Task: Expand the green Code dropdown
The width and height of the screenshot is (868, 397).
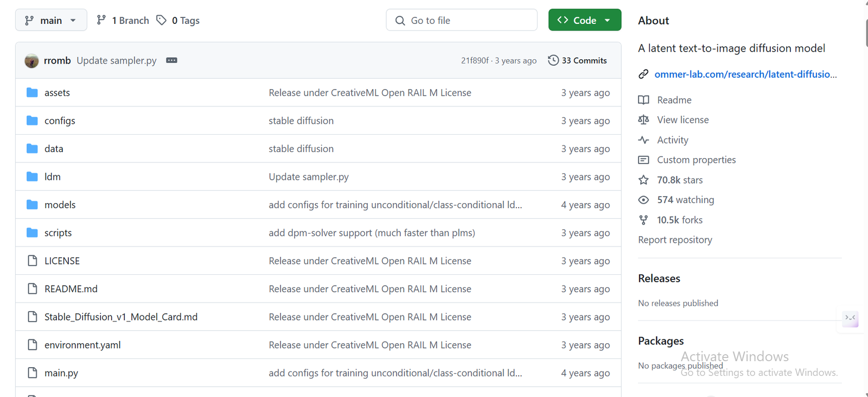Action: pos(585,20)
